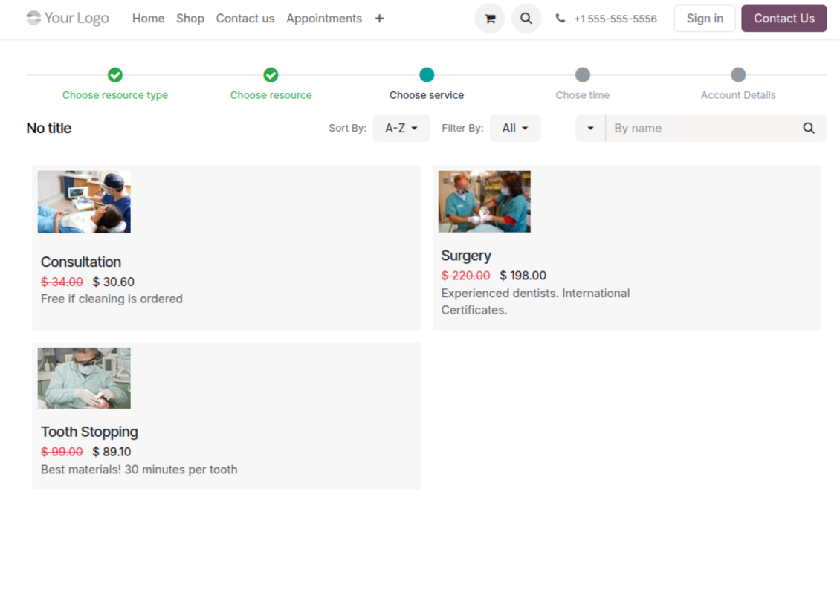The width and height of the screenshot is (840, 616).
Task: Select the Choose service step circle
Action: click(x=427, y=75)
